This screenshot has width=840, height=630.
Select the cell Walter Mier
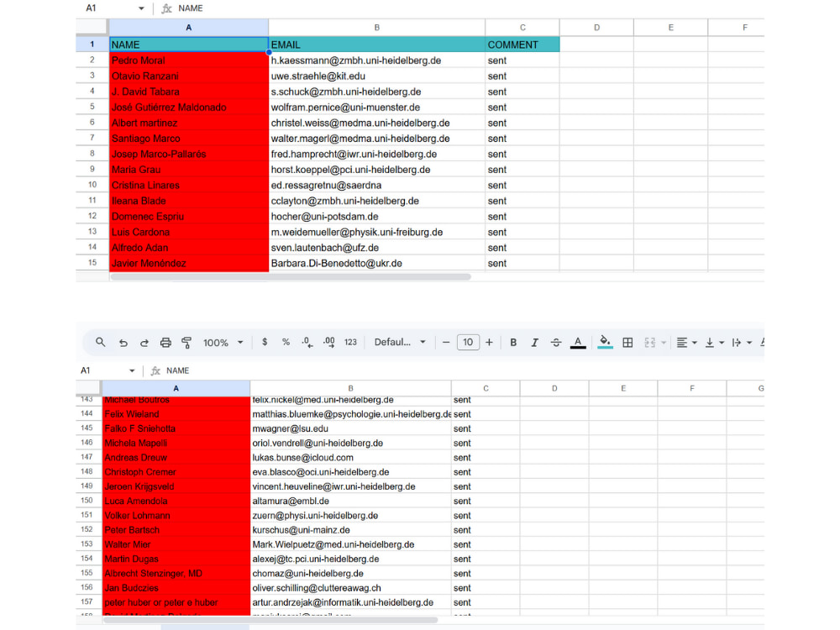click(x=176, y=544)
